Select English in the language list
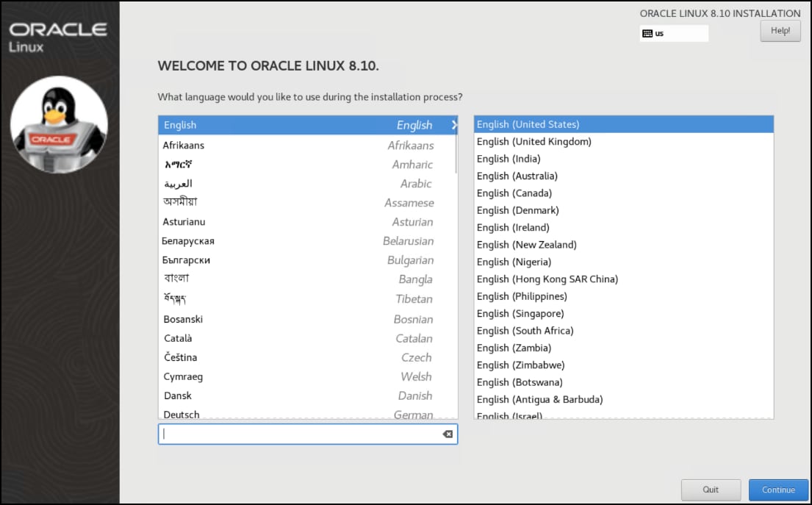812x505 pixels. (x=308, y=125)
